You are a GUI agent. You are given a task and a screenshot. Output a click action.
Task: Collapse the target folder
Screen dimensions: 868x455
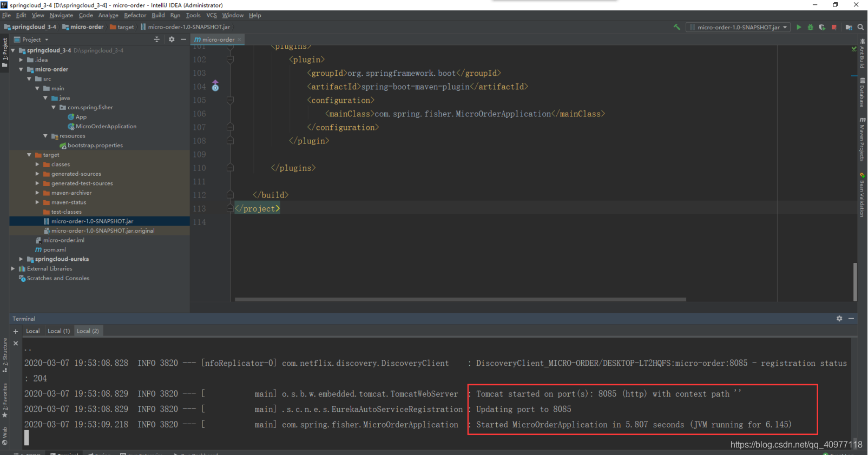pos(29,155)
